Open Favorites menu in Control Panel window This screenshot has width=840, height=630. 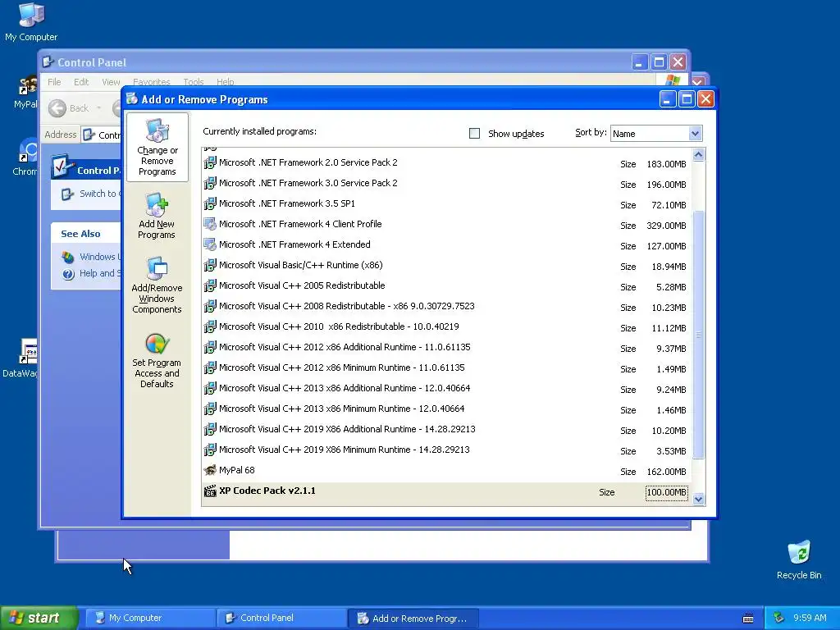(152, 82)
